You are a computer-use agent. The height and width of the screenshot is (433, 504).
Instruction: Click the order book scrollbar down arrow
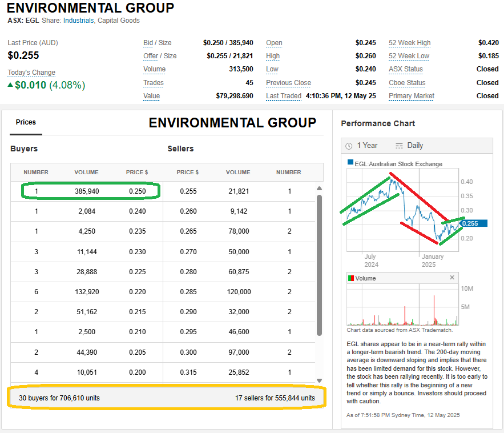point(319,380)
